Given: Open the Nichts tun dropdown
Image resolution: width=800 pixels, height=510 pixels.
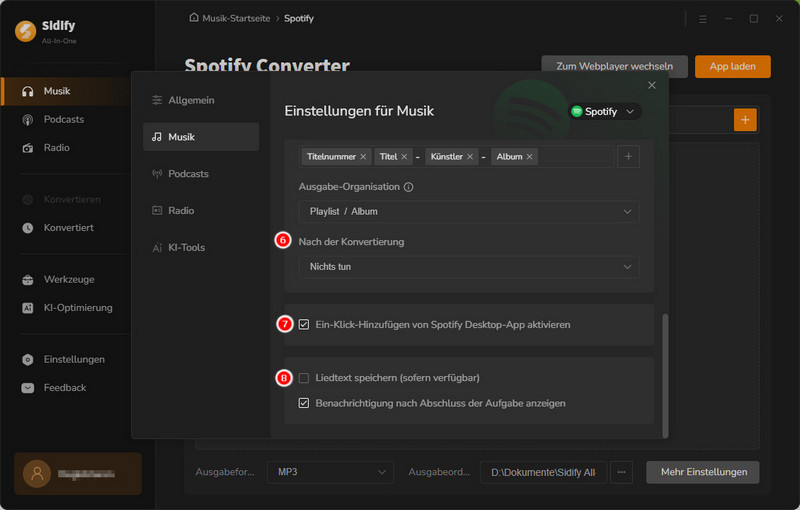Looking at the screenshot, I should (x=469, y=267).
